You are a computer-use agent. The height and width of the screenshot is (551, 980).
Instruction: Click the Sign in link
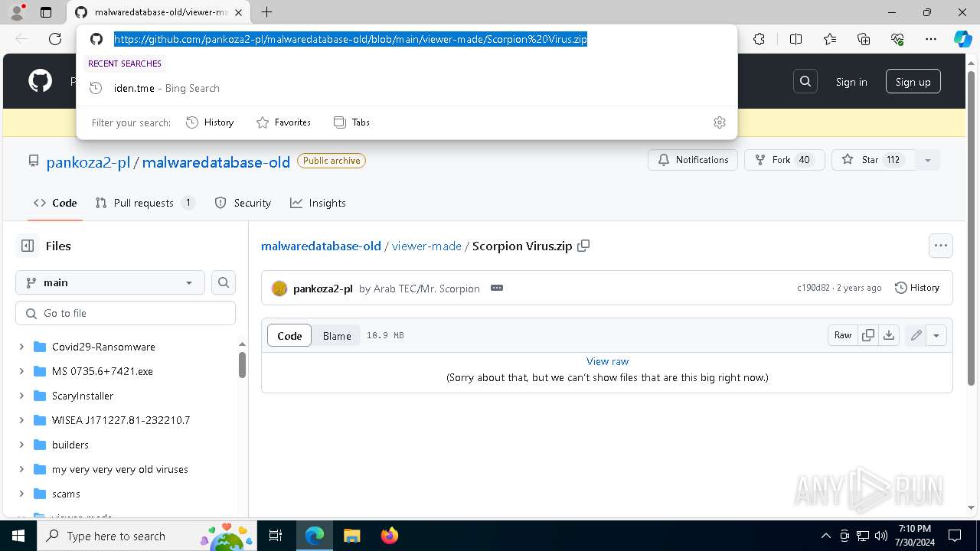[851, 82]
